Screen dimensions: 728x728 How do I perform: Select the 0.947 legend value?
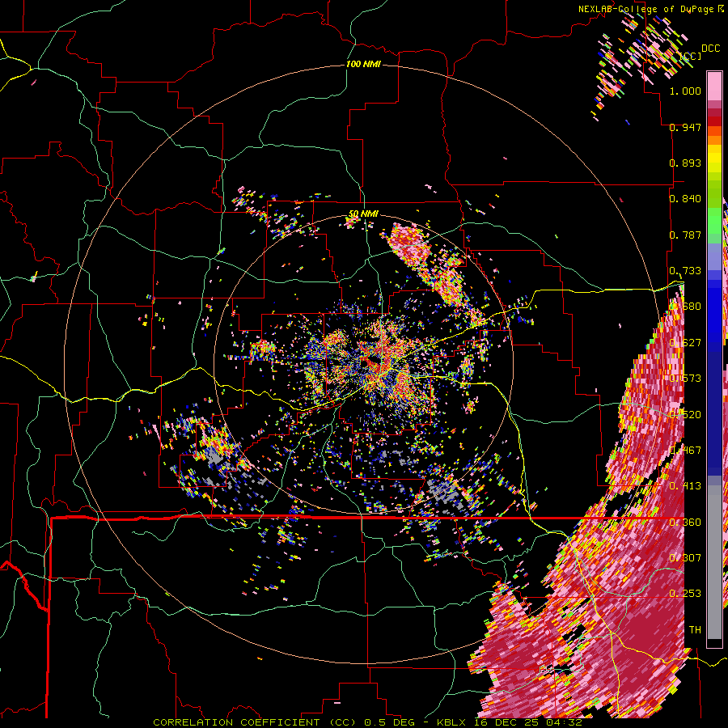(x=685, y=127)
